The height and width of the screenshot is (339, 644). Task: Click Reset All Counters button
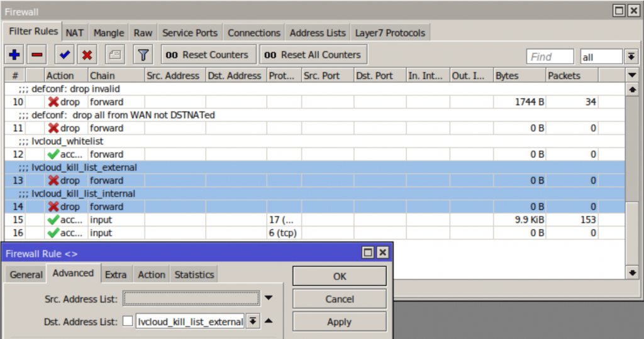pos(313,55)
